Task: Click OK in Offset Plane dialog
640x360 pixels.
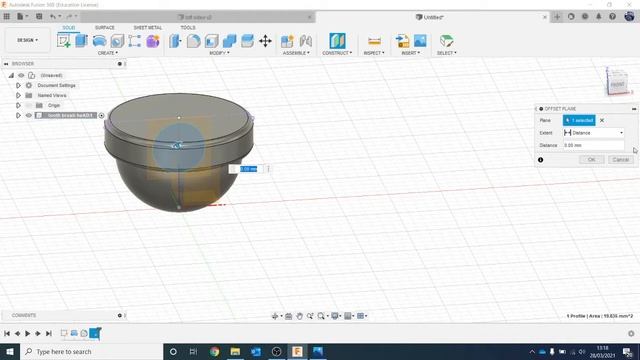Action: (591, 160)
